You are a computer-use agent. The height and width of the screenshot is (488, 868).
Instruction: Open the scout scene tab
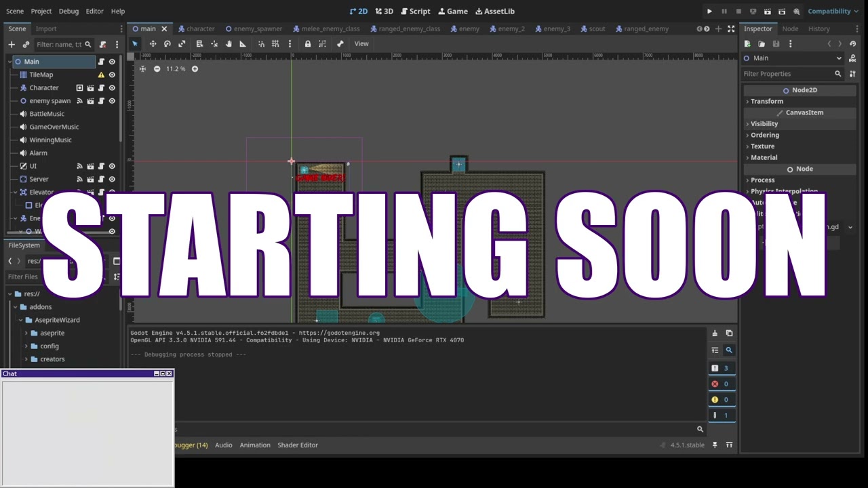pos(592,28)
